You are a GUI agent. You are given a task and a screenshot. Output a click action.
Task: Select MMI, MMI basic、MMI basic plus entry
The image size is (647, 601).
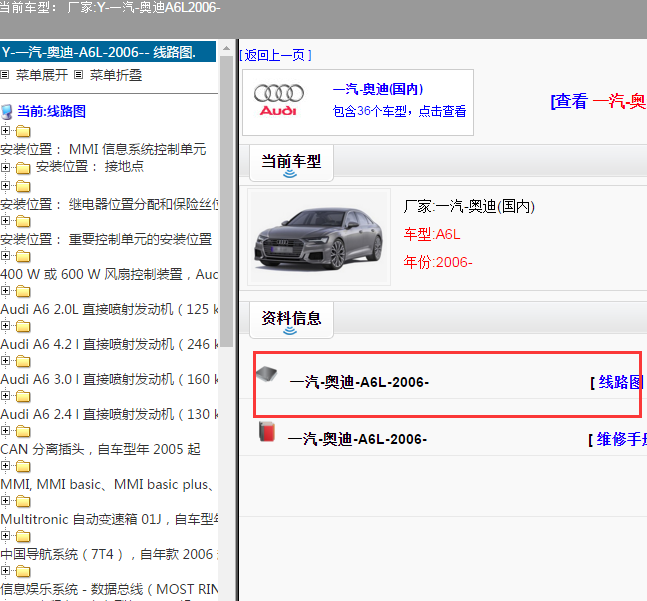pos(107,484)
